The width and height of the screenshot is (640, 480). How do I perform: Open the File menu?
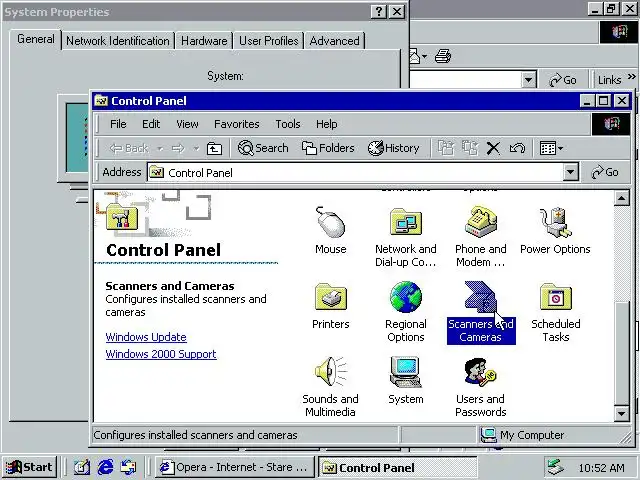pyautogui.click(x=118, y=124)
